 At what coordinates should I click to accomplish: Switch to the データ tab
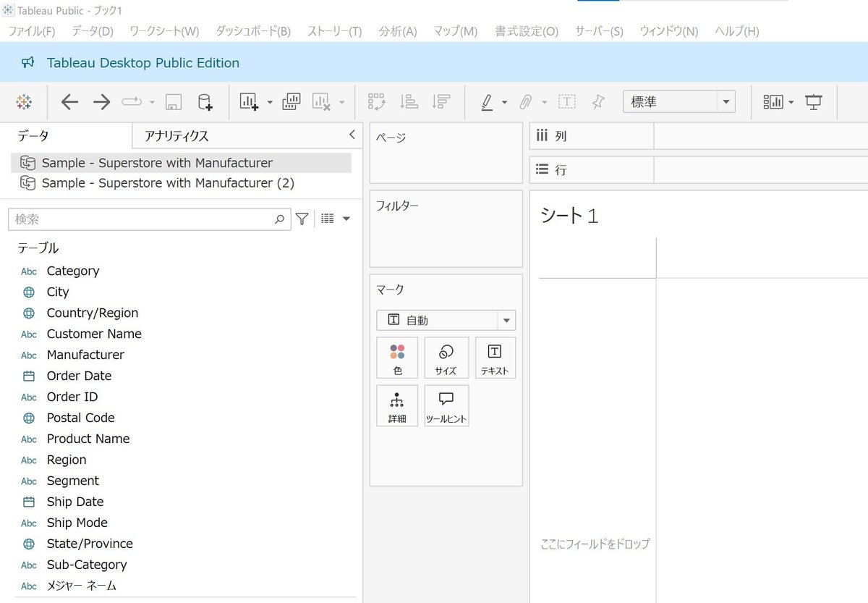click(33, 135)
